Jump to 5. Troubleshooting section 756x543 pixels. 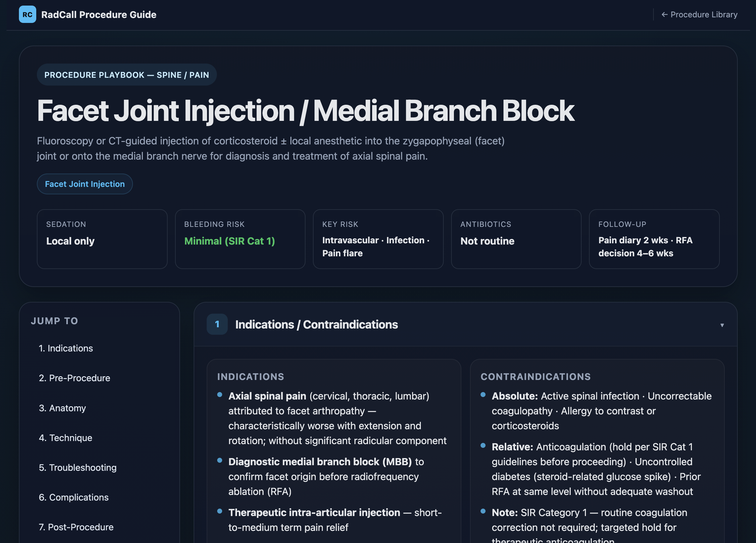[78, 467]
